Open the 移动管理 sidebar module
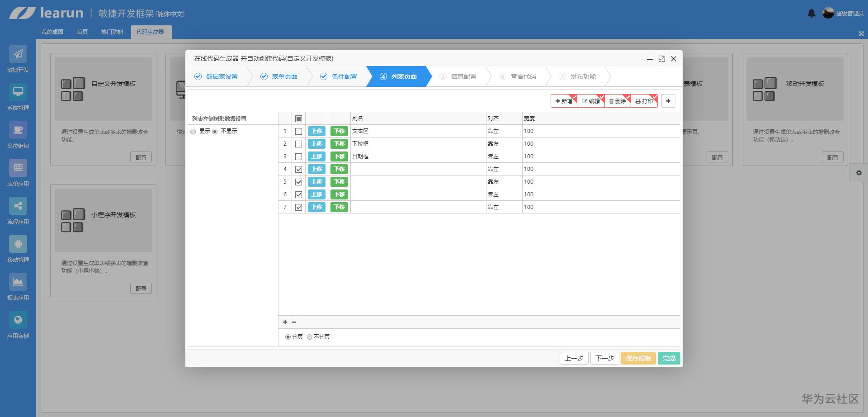The height and width of the screenshot is (417, 868). pyautogui.click(x=18, y=249)
